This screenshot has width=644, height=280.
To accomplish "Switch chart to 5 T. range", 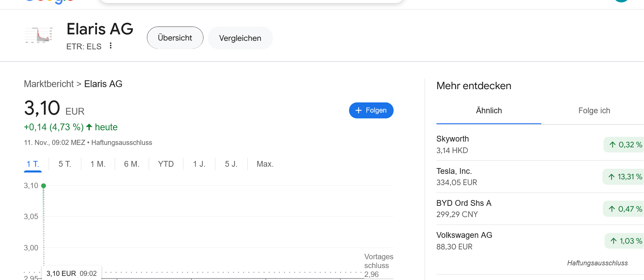I will (65, 164).
